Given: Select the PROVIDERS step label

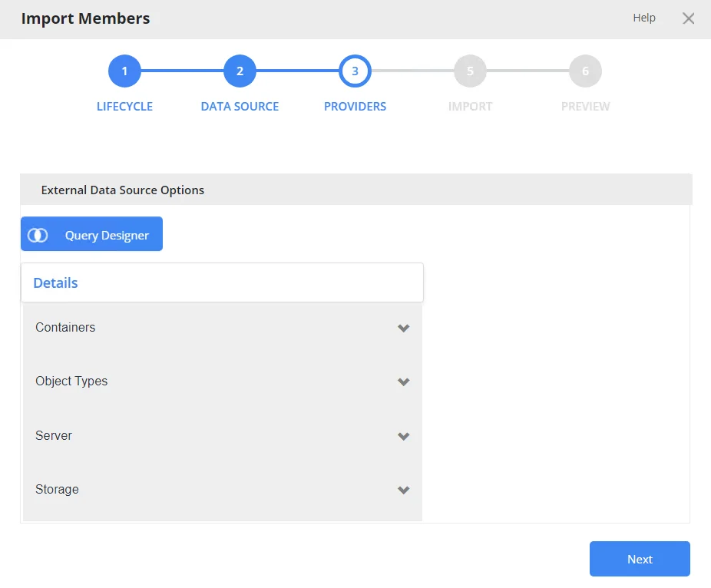Looking at the screenshot, I should pyautogui.click(x=355, y=107).
